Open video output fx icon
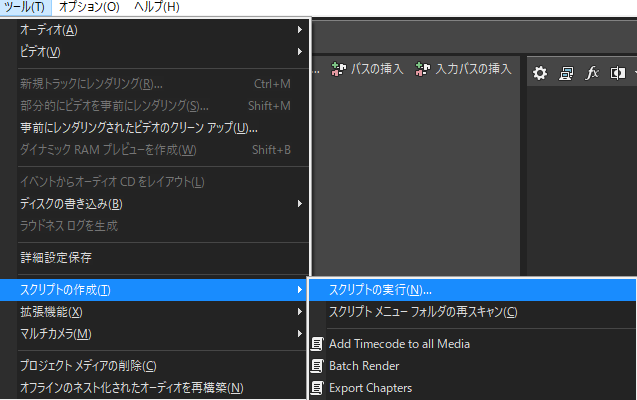 click(x=592, y=74)
